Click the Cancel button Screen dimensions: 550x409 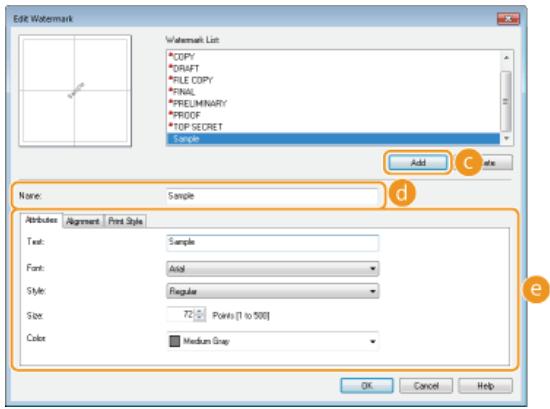click(x=426, y=386)
